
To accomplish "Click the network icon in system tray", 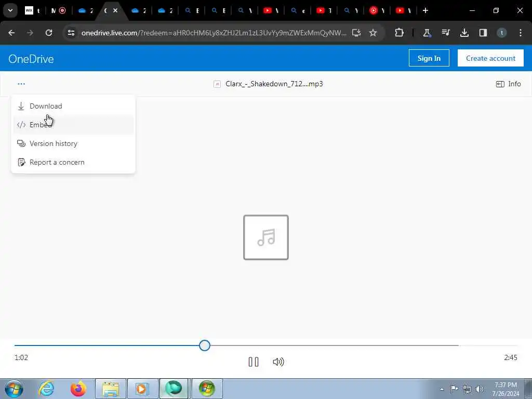I will point(467,389).
